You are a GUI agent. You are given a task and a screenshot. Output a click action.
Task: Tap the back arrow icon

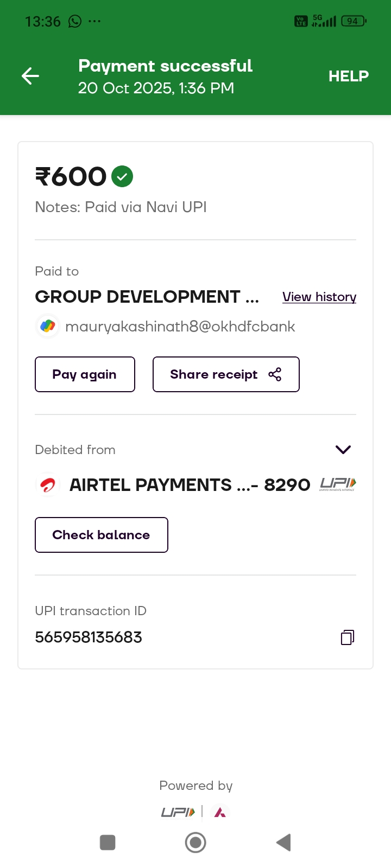point(30,76)
